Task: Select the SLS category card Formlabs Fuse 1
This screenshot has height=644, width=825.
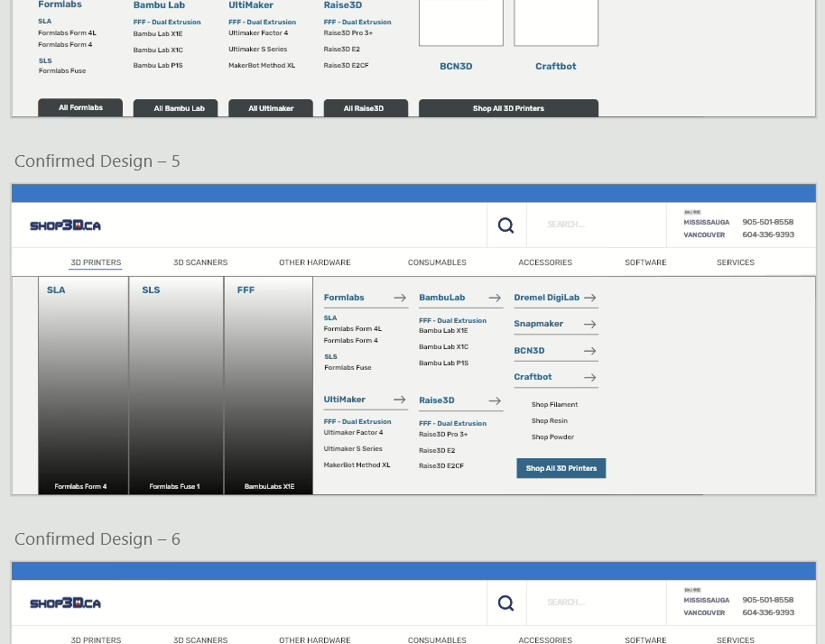Action: pos(176,385)
